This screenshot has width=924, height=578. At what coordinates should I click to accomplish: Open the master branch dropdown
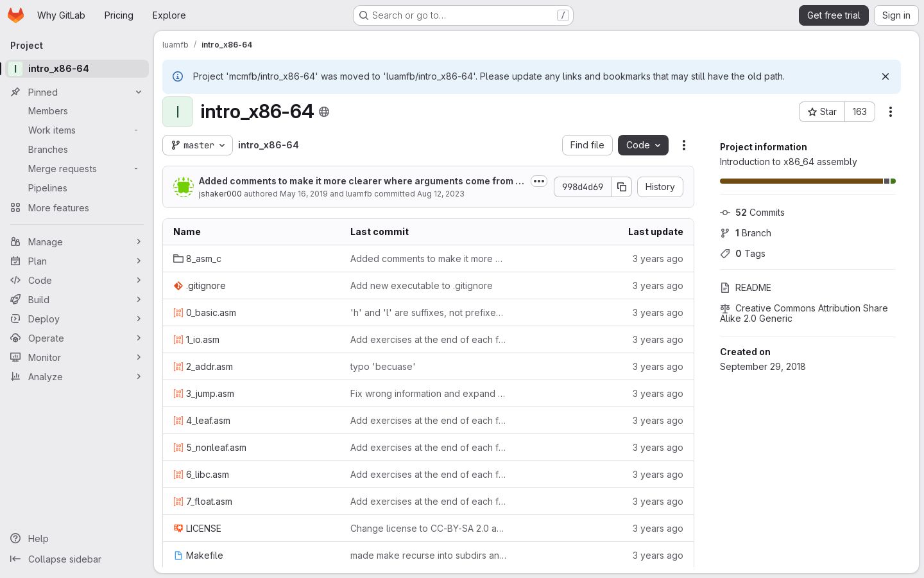198,145
